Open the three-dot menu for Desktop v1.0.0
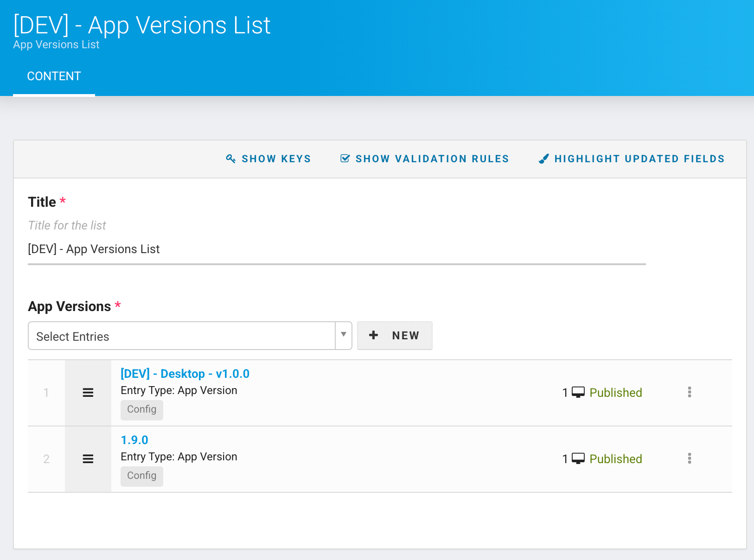 click(690, 392)
